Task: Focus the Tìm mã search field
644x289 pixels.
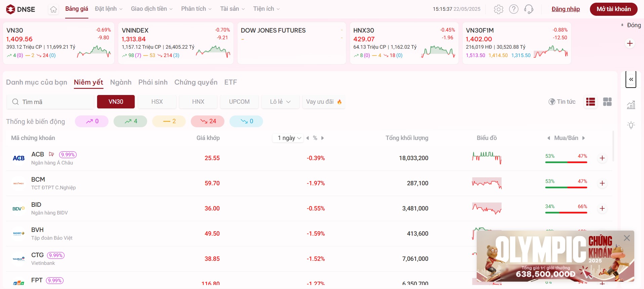Action: (50, 102)
